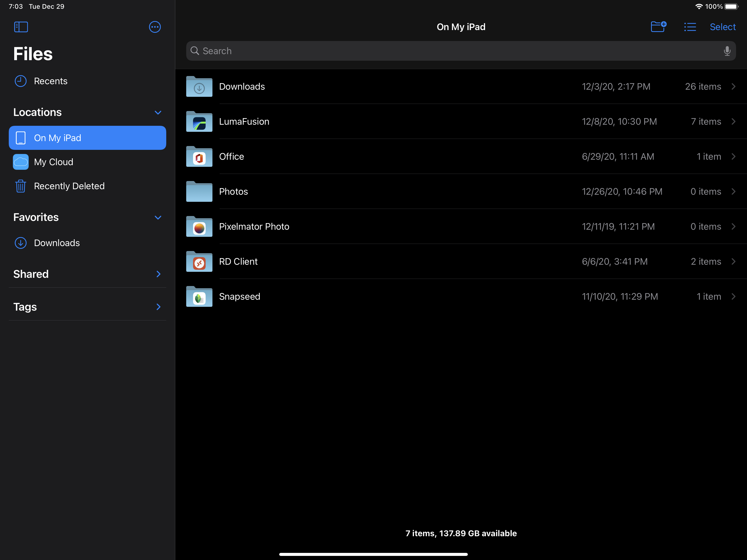The width and height of the screenshot is (747, 560).
Task: Click chevron on RD Client row
Action: coord(734,261)
